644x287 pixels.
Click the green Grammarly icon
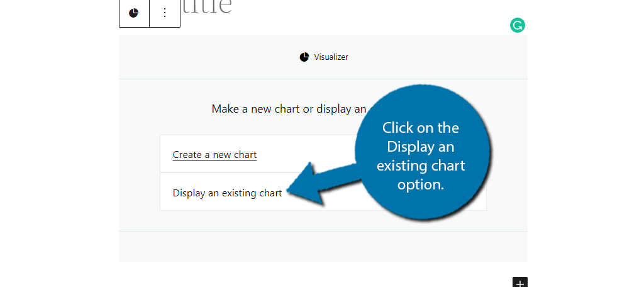[518, 26]
